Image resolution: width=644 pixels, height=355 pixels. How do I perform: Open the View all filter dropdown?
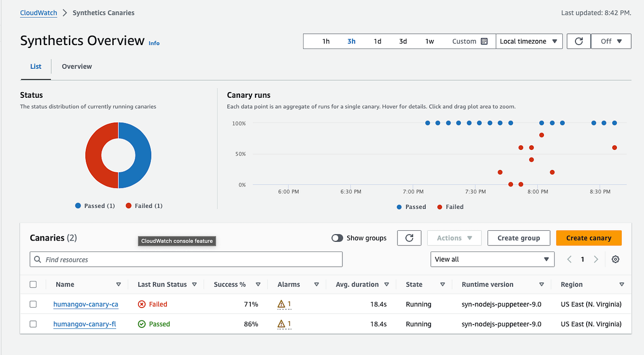tap(492, 259)
